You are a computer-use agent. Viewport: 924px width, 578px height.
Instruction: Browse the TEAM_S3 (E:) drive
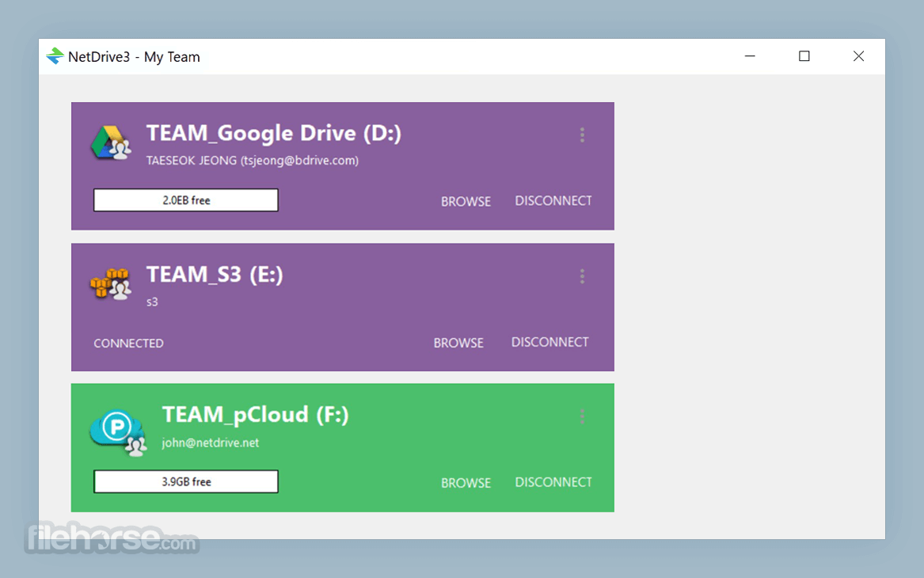coord(458,343)
